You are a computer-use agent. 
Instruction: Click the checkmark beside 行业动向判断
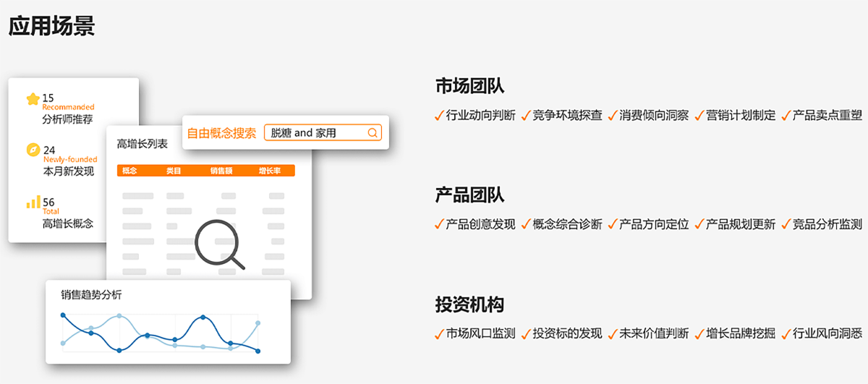439,116
